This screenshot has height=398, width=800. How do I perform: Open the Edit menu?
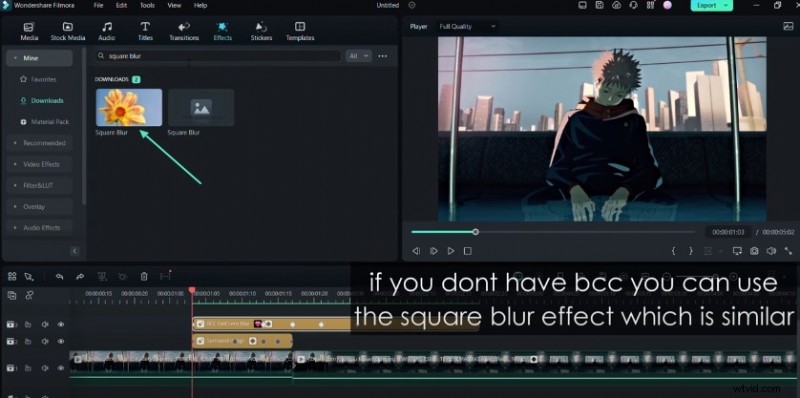click(x=121, y=5)
